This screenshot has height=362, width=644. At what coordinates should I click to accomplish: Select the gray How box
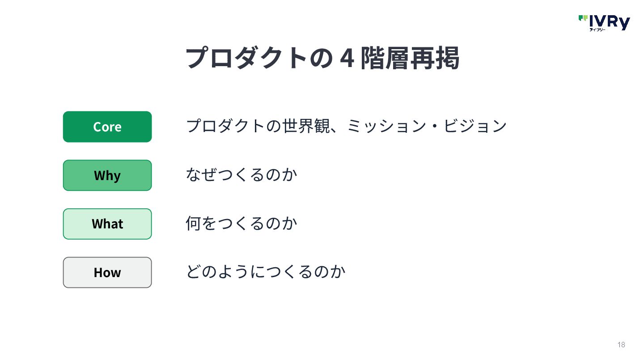click(x=107, y=273)
